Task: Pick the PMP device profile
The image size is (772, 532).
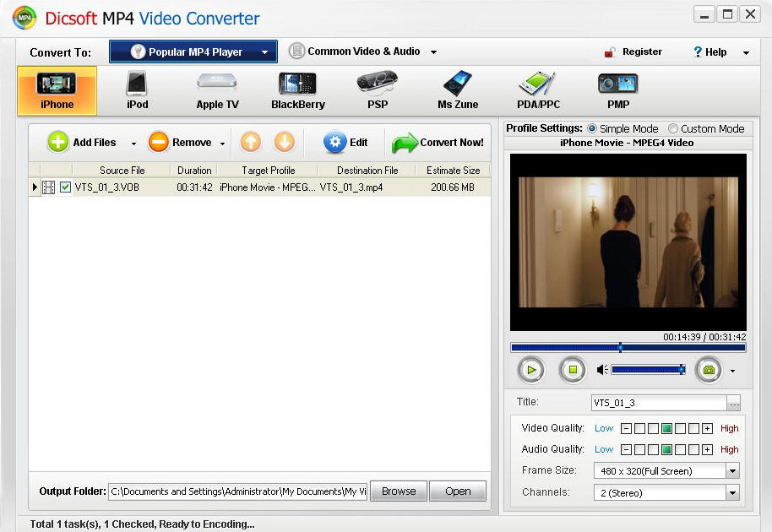Action: tap(618, 91)
